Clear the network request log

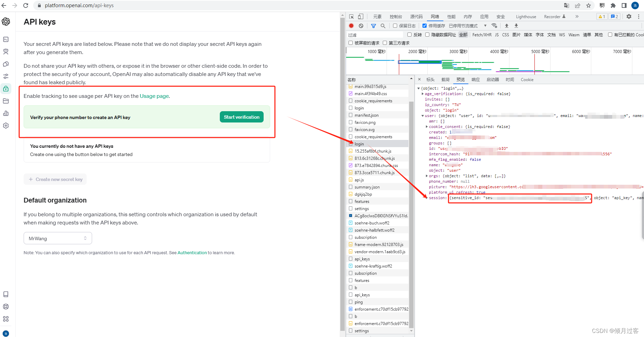(362, 26)
